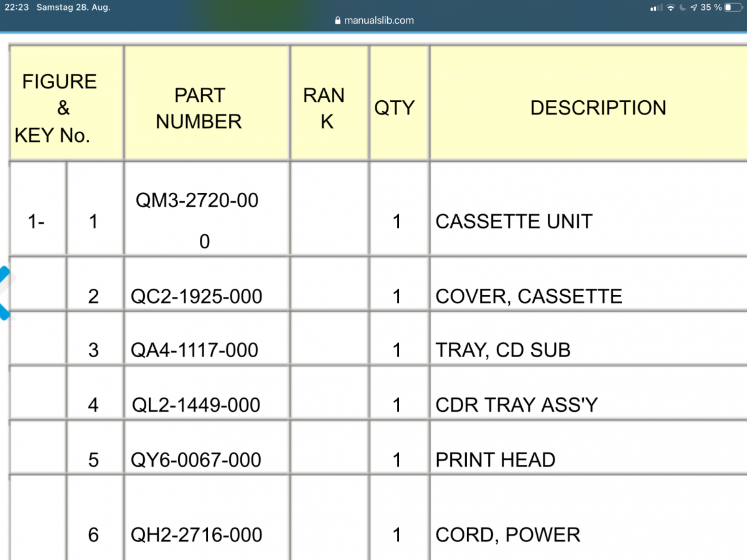Select the CORD, POWER description cell
Viewport: 747px width, 560px height.
(x=507, y=535)
